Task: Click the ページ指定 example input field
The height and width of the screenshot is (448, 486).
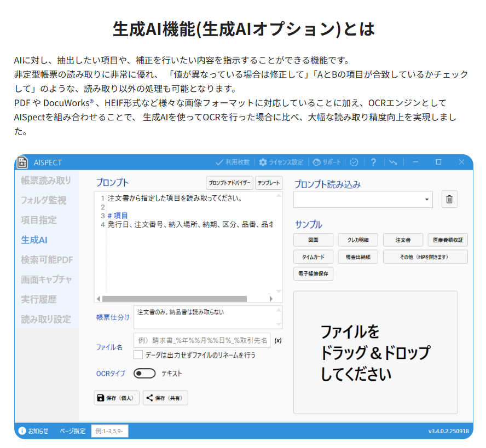Action: [x=109, y=431]
